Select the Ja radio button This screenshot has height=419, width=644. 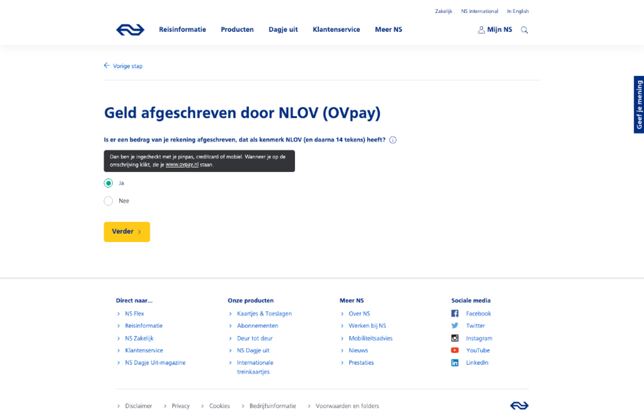[108, 183]
